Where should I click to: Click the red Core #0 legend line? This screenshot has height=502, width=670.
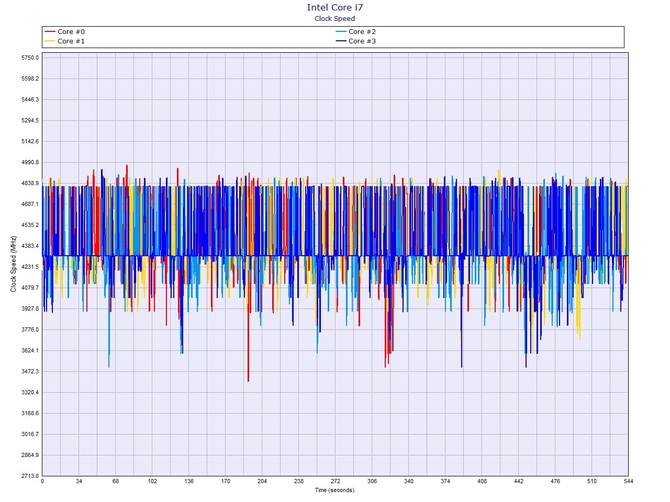pyautogui.click(x=50, y=32)
